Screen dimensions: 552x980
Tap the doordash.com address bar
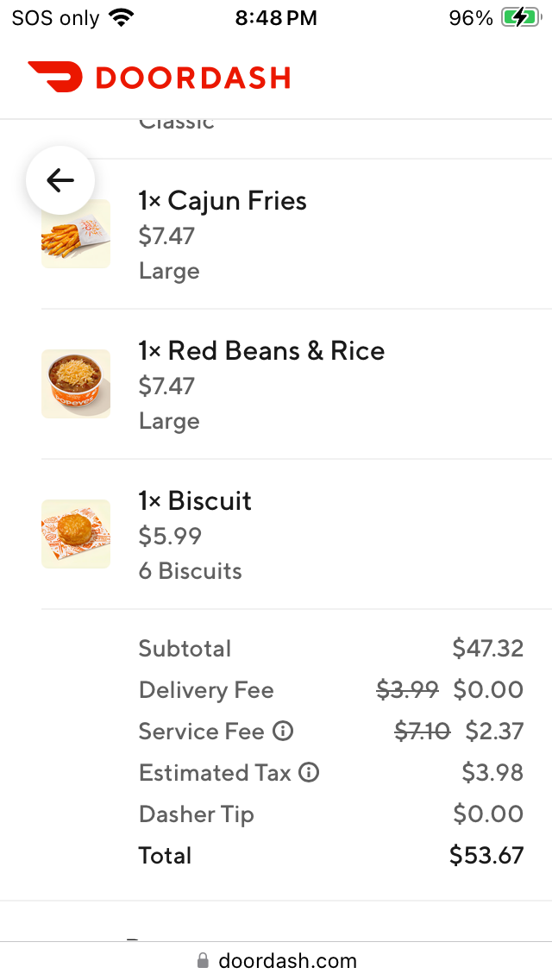pos(286,961)
